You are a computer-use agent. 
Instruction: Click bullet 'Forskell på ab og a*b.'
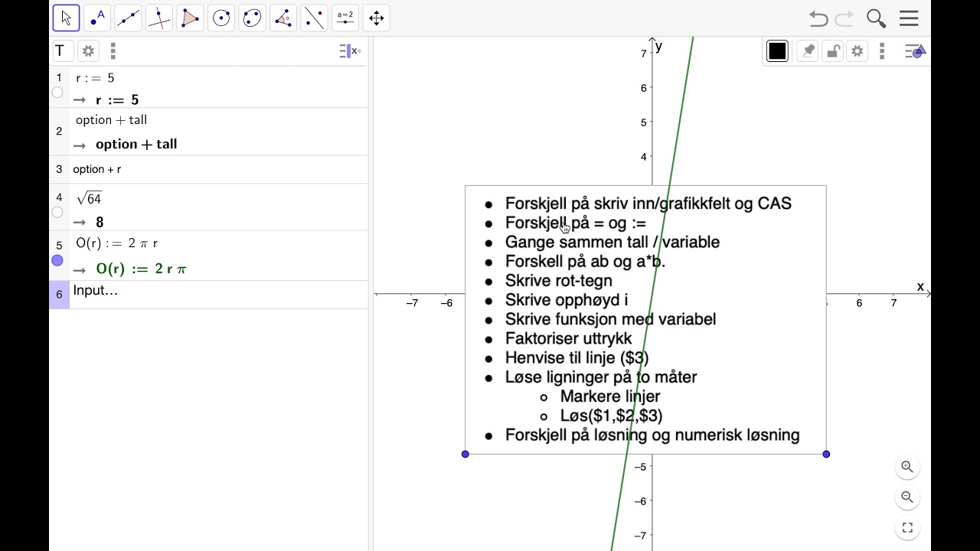[x=586, y=262]
